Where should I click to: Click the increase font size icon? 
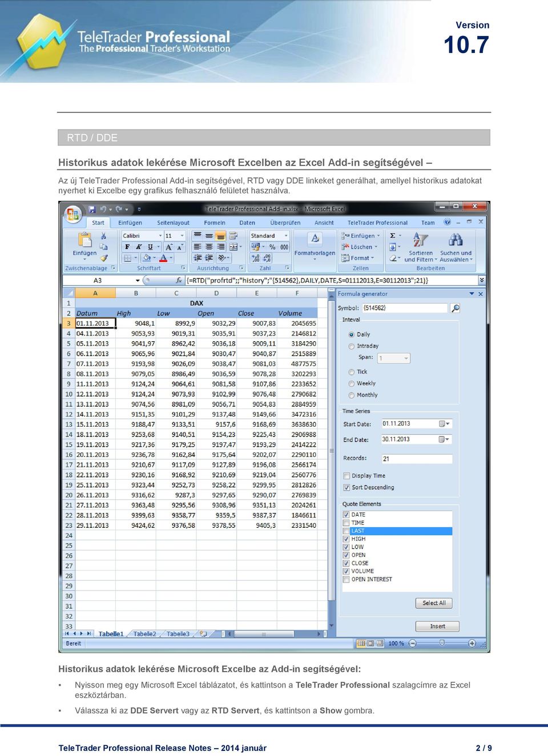168,247
